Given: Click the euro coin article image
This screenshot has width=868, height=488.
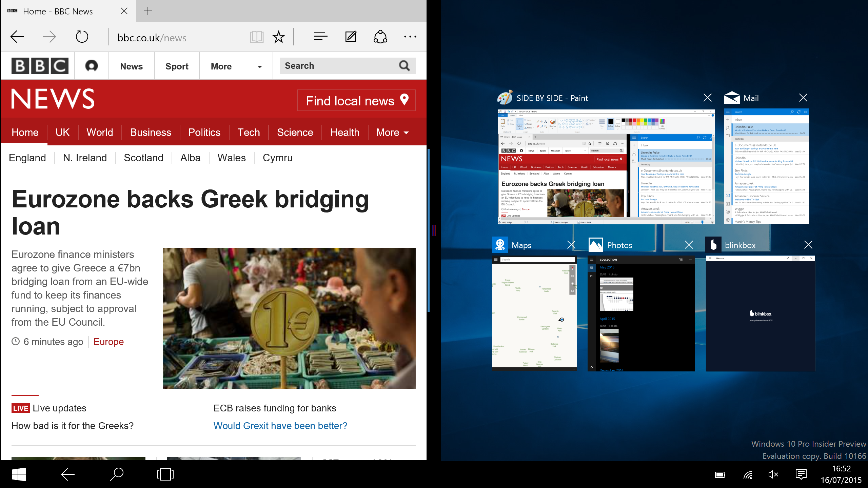Looking at the screenshot, I should (289, 318).
